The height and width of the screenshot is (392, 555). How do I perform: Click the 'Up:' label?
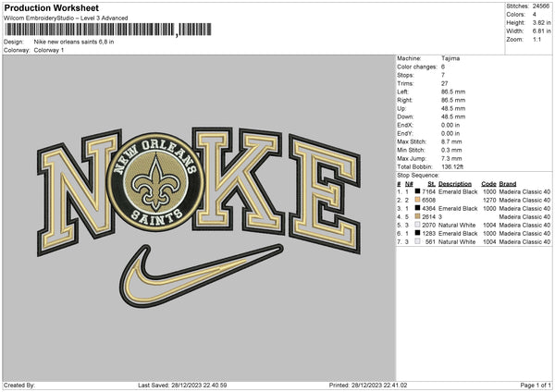tap(401, 108)
